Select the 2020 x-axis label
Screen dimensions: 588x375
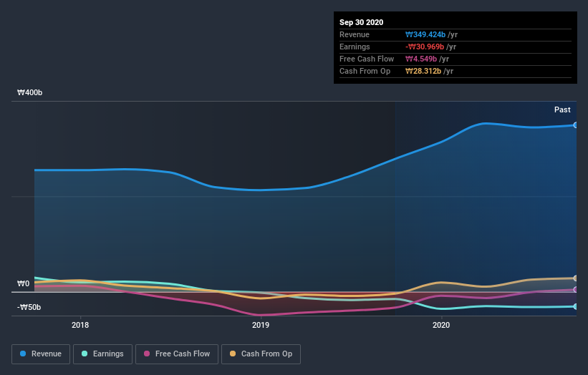tap(441, 325)
